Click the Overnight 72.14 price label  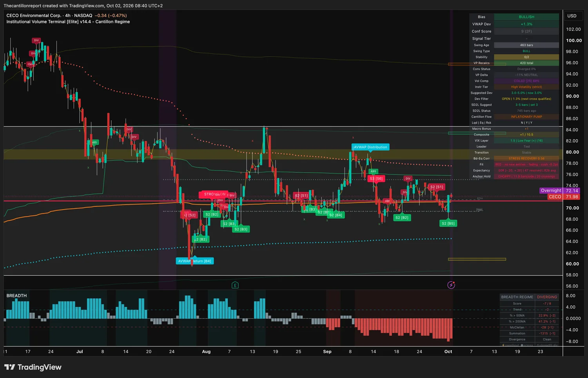559,191
